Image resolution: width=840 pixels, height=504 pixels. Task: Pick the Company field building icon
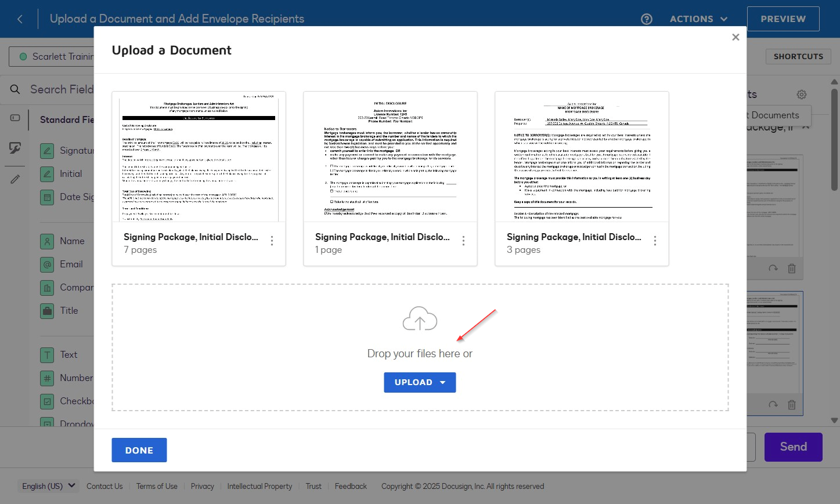[x=47, y=288]
